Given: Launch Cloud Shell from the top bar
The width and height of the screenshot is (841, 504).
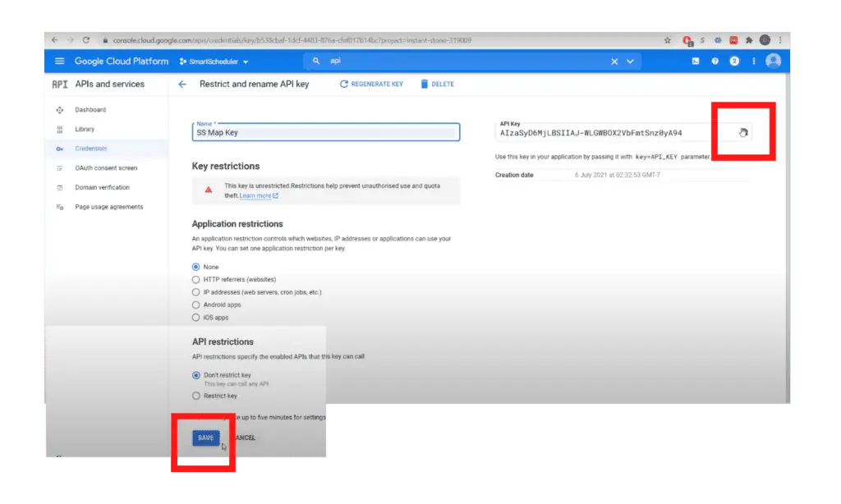Looking at the screenshot, I should [x=695, y=62].
